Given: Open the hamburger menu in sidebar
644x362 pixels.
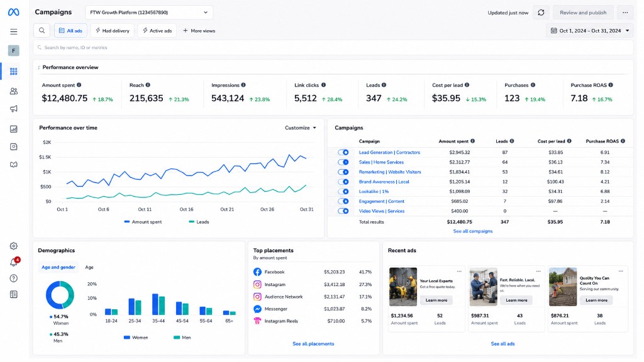Looking at the screenshot, I should [14, 31].
